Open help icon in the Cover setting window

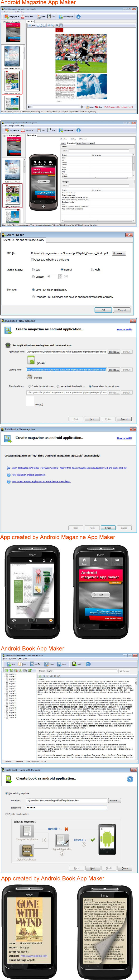tap(79, 130)
